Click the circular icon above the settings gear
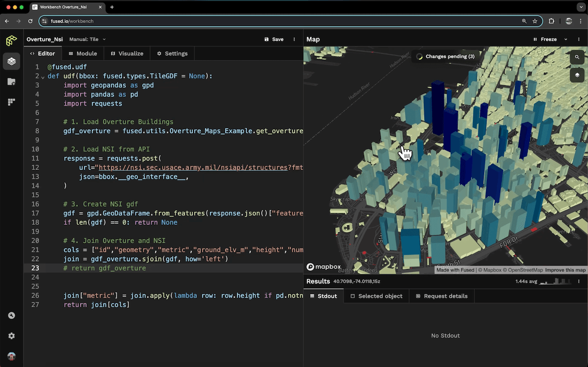Screen dimensions: 588x367 click(11, 316)
